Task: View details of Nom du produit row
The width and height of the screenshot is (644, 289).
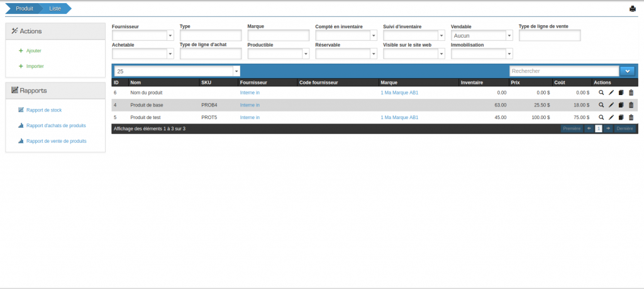Action: click(x=601, y=93)
